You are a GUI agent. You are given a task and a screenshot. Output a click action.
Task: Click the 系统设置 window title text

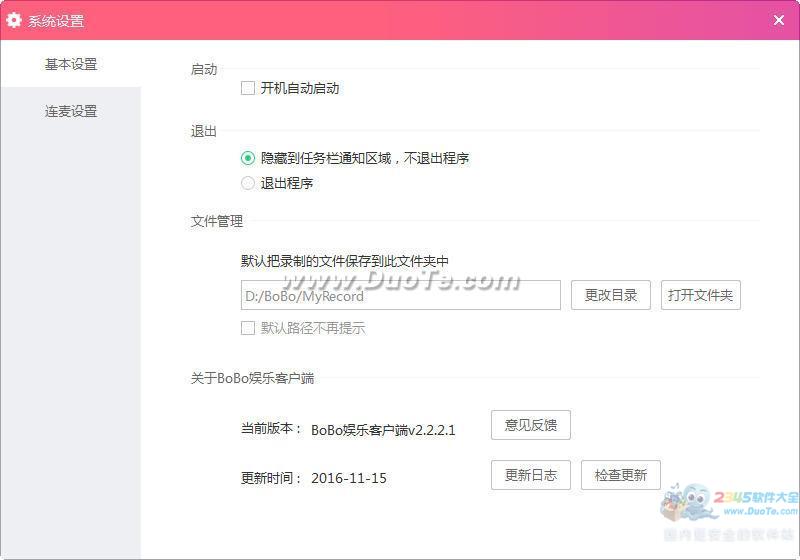(56, 21)
